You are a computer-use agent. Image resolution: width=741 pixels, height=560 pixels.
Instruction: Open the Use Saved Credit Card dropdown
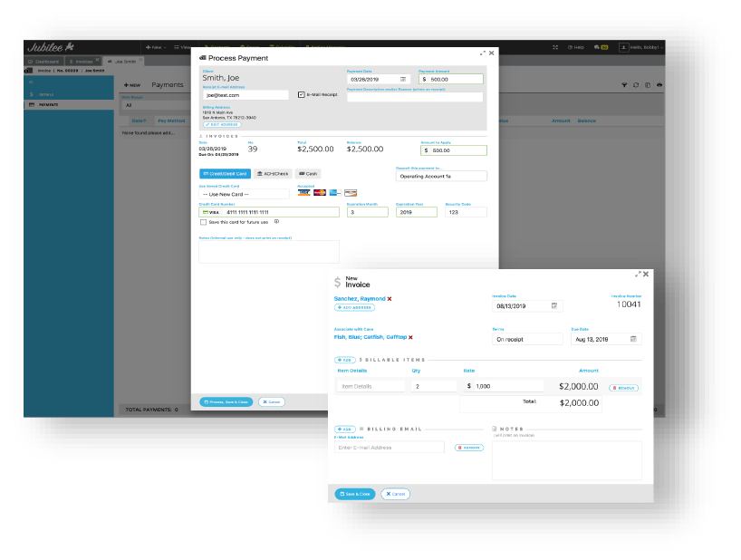click(x=244, y=194)
